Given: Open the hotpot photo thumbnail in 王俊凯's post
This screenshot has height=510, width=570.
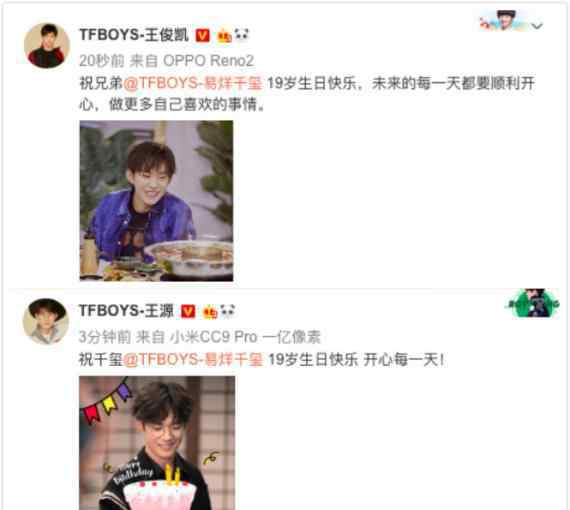Looking at the screenshot, I should coord(156,201).
